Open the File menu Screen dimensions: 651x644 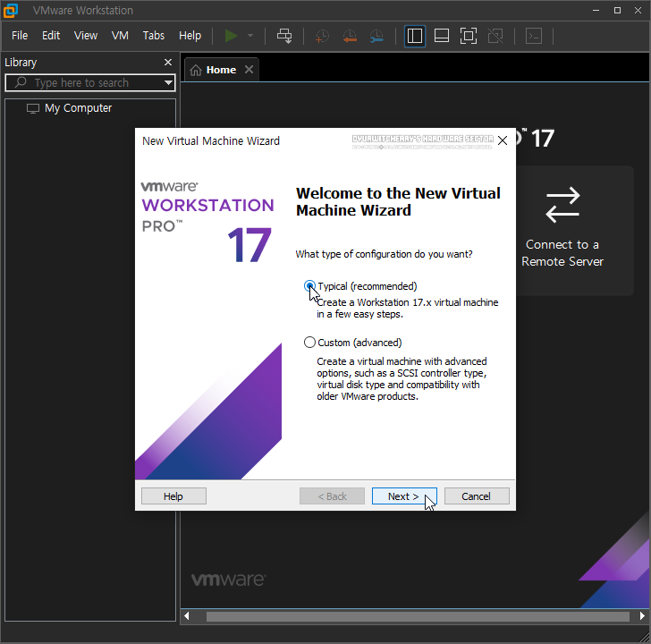pyautogui.click(x=20, y=36)
